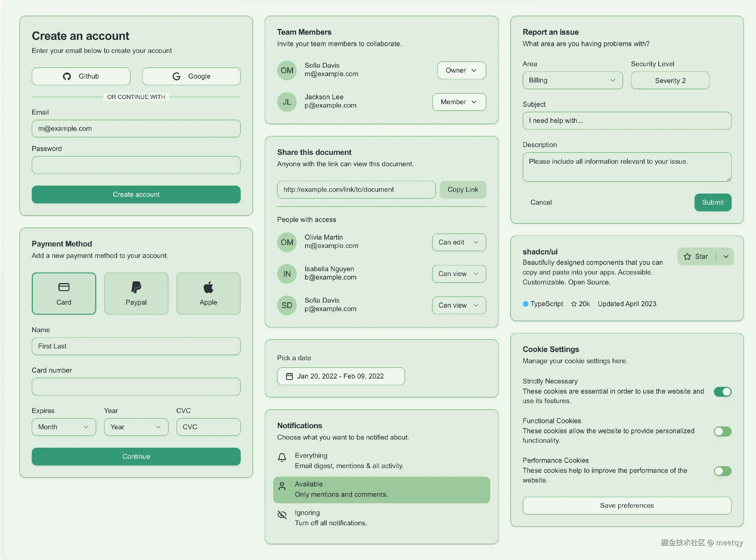Click the Github logo icon
This screenshot has width=756, height=560.
tap(67, 76)
